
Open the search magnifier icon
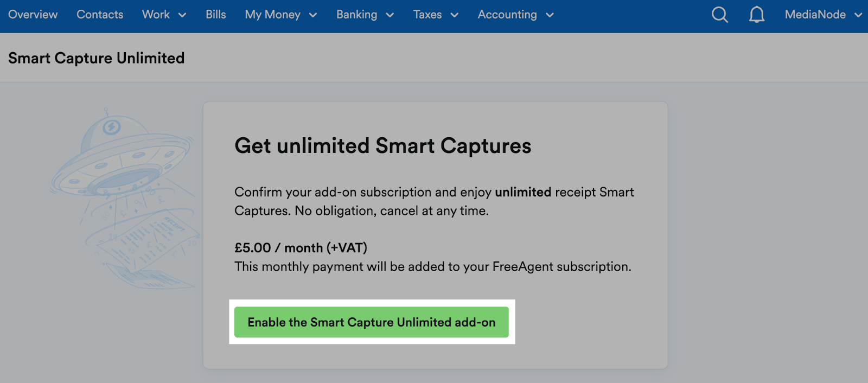[x=720, y=15]
